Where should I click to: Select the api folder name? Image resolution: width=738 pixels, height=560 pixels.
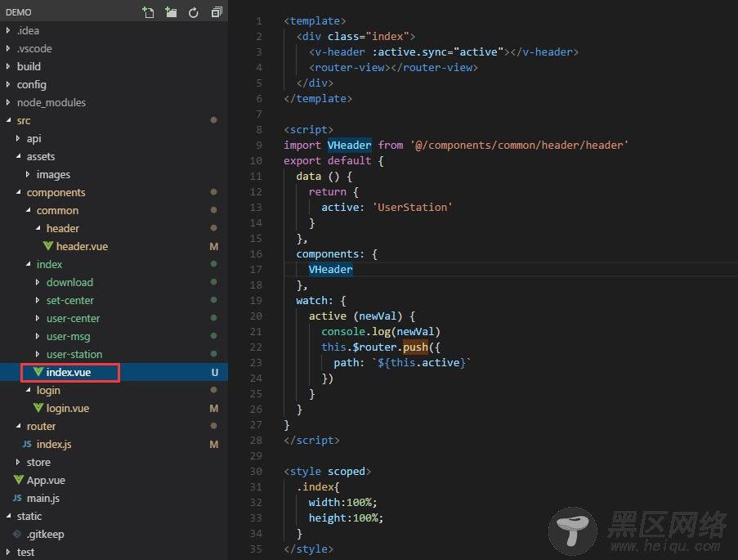pos(34,138)
